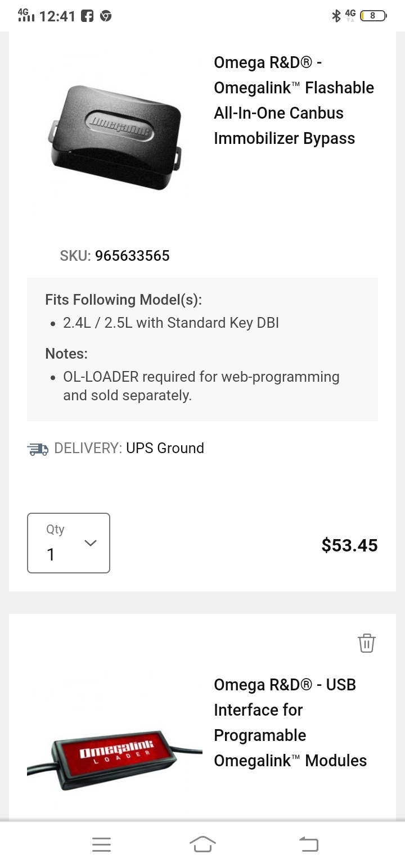The image size is (405, 868).
Task: Tap the delivery truck icon
Action: [x=38, y=449]
